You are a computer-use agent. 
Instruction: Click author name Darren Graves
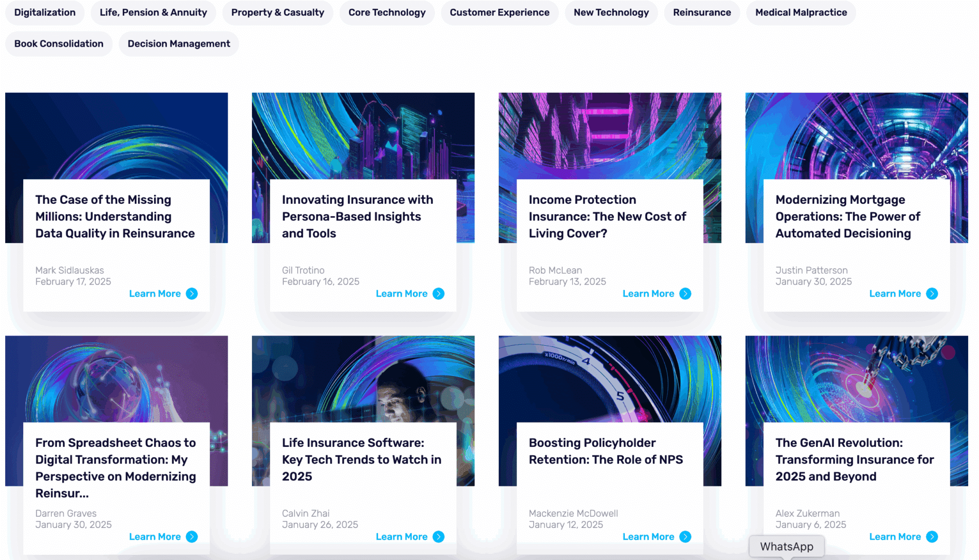(x=66, y=513)
